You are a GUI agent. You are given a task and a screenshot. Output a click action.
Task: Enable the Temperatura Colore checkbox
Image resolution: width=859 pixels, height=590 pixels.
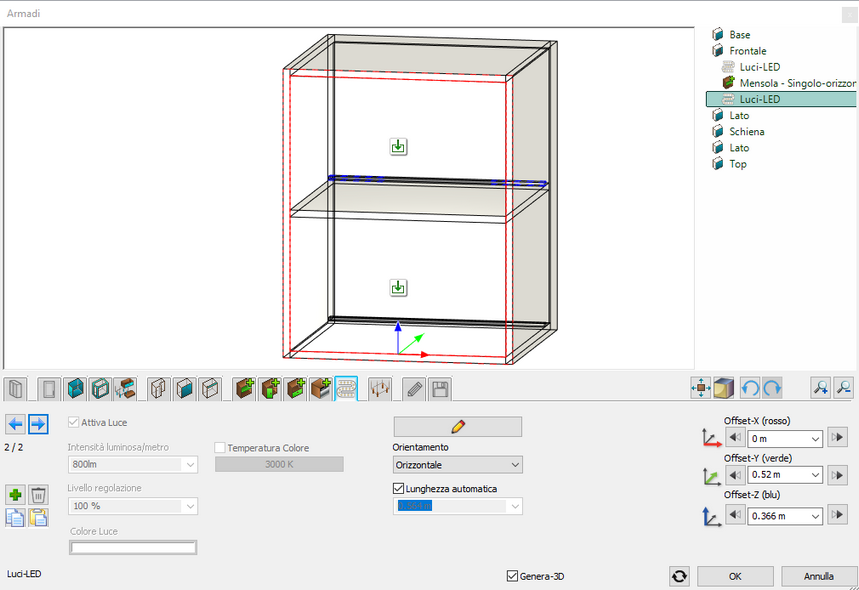[x=220, y=448]
